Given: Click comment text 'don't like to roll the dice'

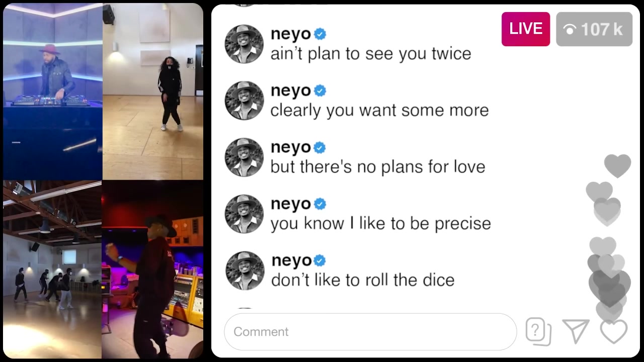Looking at the screenshot, I should tap(363, 280).
